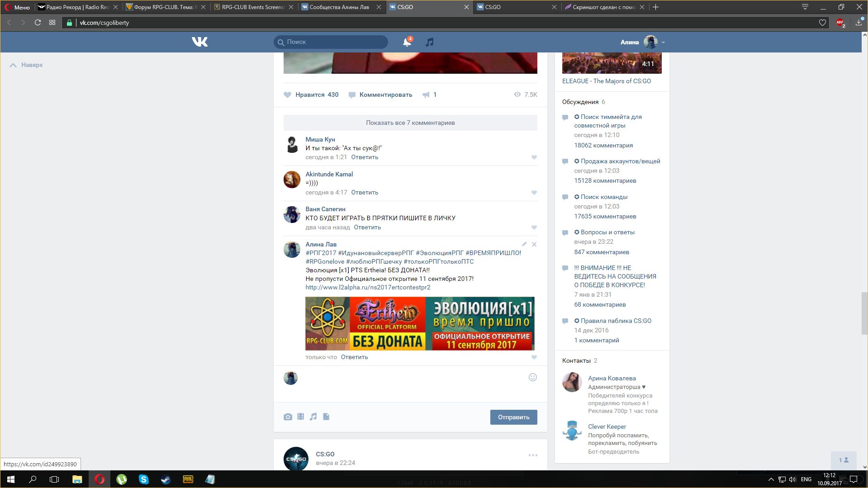
Task: Open a new browser tab with the plus icon
Action: (x=655, y=7)
